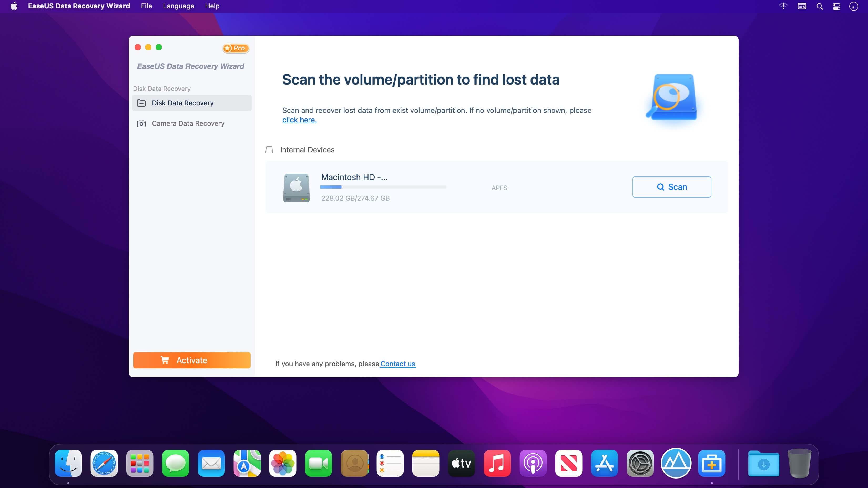The width and height of the screenshot is (868, 488).
Task: Open the Contact us link
Action: point(398,364)
